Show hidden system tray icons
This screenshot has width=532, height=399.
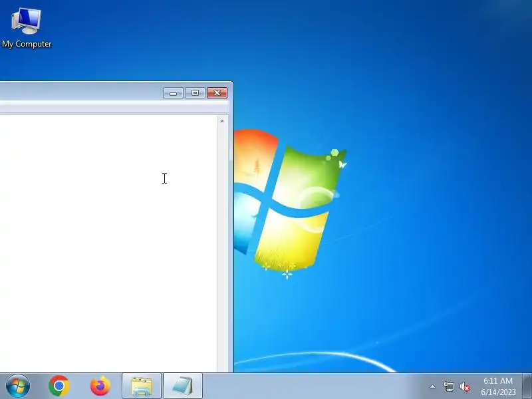(433, 386)
